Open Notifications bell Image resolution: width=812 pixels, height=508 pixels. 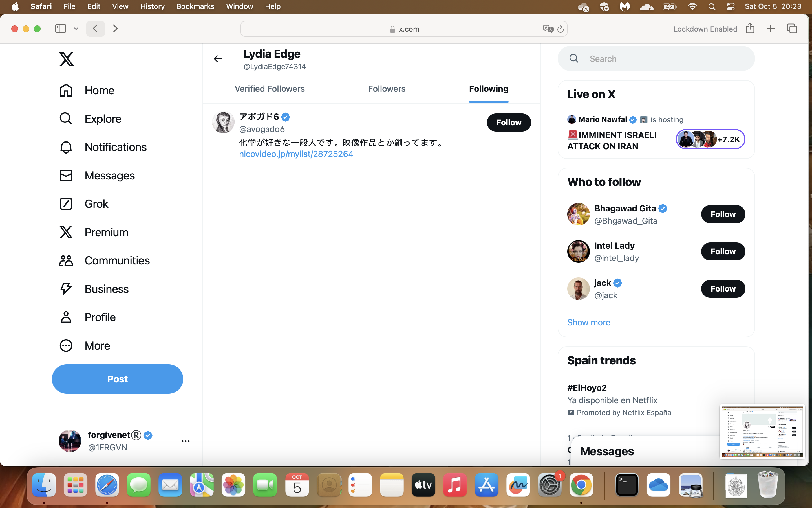coord(103,147)
